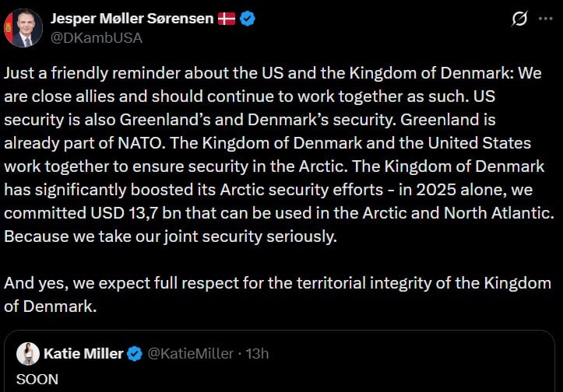Image resolution: width=563 pixels, height=392 pixels.
Task: Click the 13h timestamp on quoted post
Action: [x=257, y=354]
